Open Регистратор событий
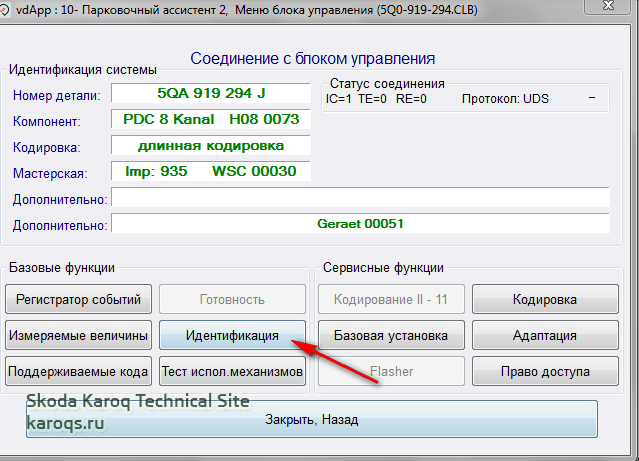This screenshot has width=639, height=461. click(80, 298)
